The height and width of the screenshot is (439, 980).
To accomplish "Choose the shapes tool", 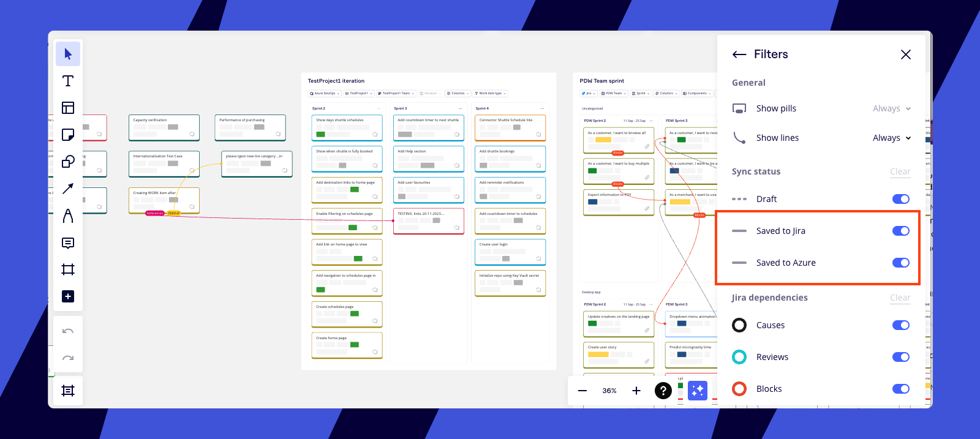I will click(x=68, y=162).
